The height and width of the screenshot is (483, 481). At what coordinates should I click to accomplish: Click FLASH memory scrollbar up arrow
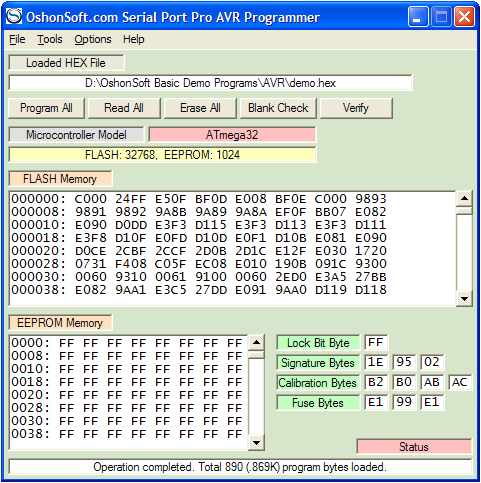[x=464, y=199]
